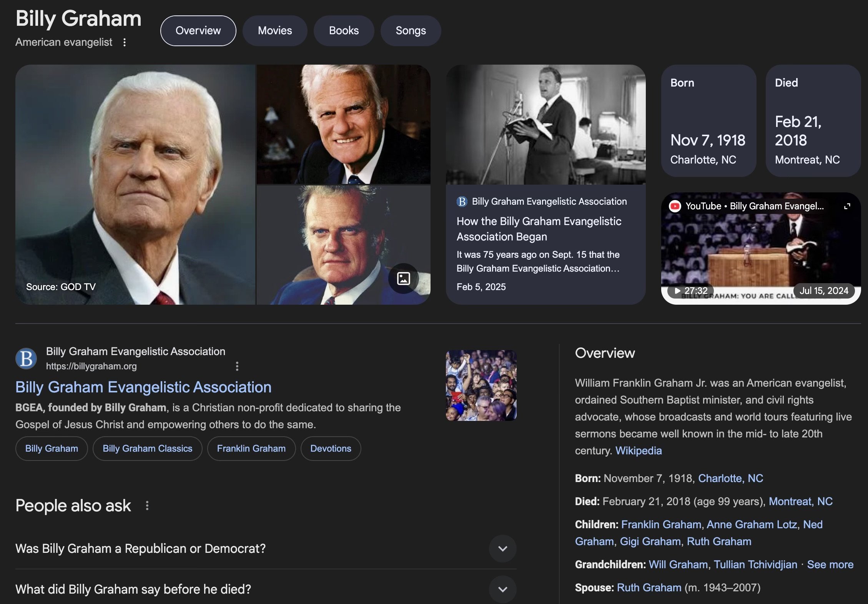Click the small B icon in the news card
Image resolution: width=868 pixels, height=604 pixels.
pos(462,202)
